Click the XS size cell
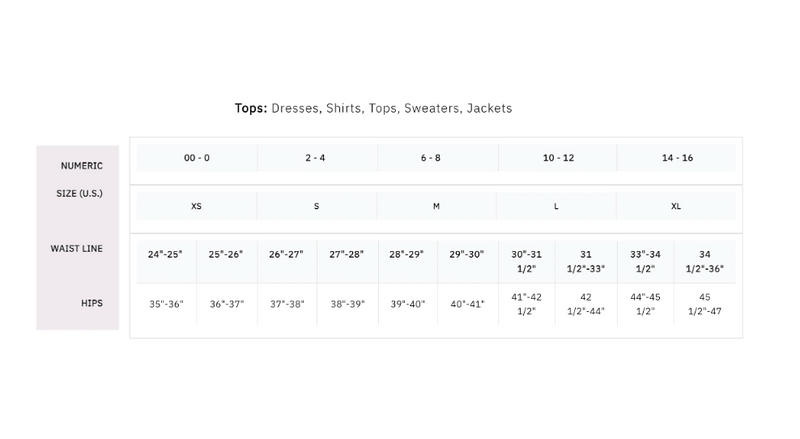The width and height of the screenshot is (800, 439). [x=196, y=206]
